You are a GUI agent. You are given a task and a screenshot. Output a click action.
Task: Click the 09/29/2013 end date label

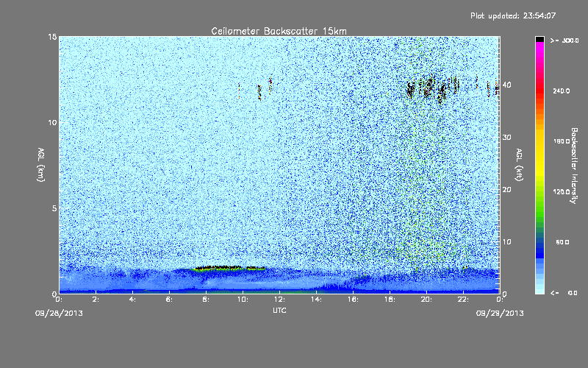[500, 314]
